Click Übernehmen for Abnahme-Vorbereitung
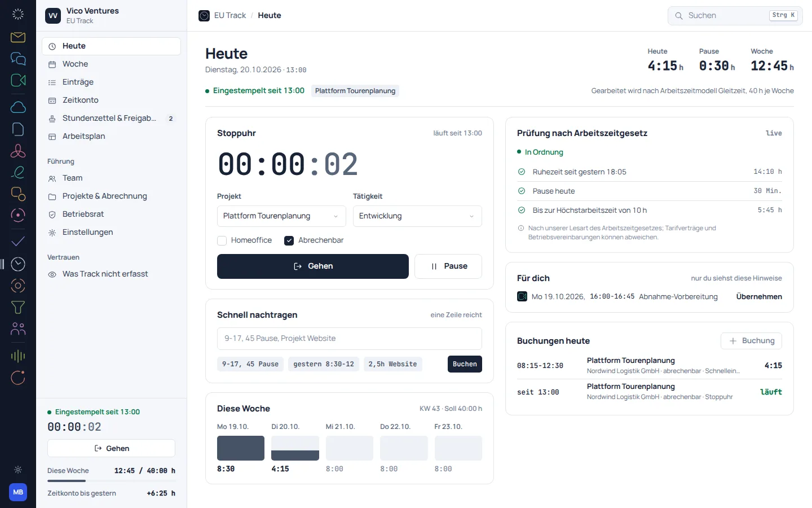 (759, 297)
